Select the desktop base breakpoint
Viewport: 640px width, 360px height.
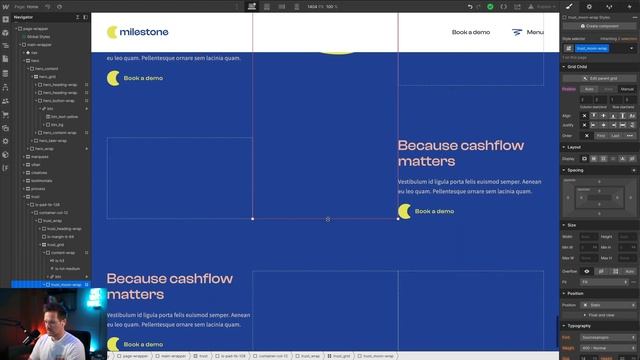pyautogui.click(x=252, y=7)
